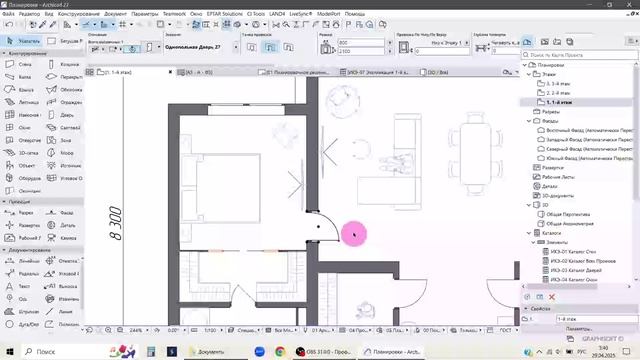Select the Arrow (Указатель) tool

coord(23,41)
